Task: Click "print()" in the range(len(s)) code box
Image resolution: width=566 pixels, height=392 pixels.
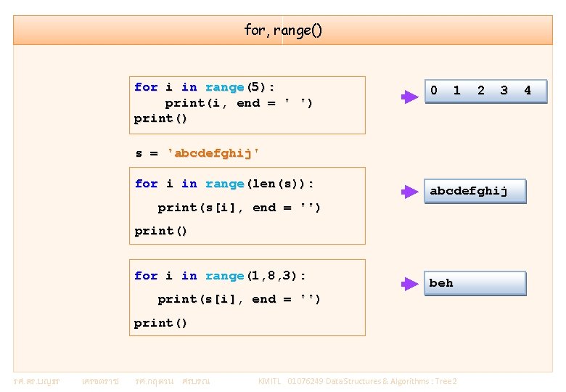Action: click(160, 231)
